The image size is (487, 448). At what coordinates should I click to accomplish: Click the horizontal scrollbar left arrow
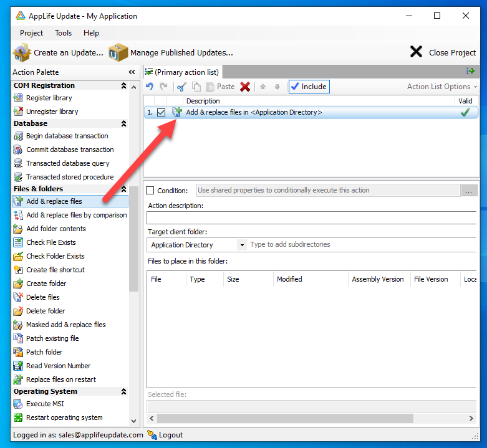click(x=152, y=418)
